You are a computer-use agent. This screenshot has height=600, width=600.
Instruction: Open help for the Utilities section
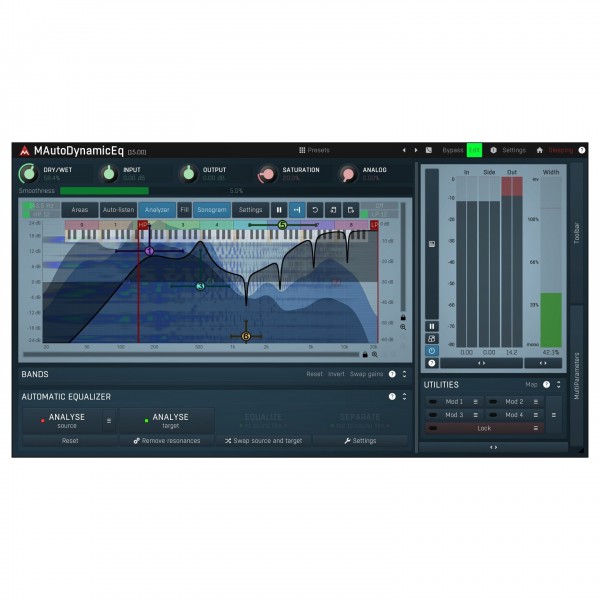(x=546, y=385)
